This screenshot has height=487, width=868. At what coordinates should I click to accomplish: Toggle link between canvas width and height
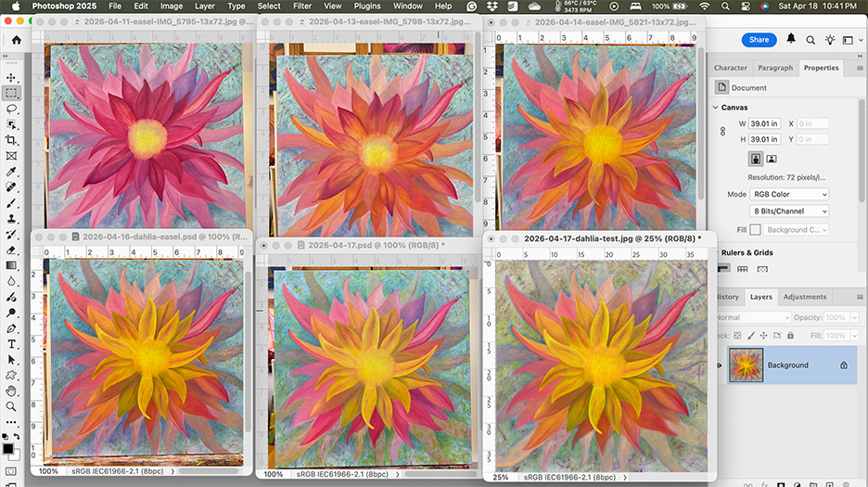coord(722,132)
